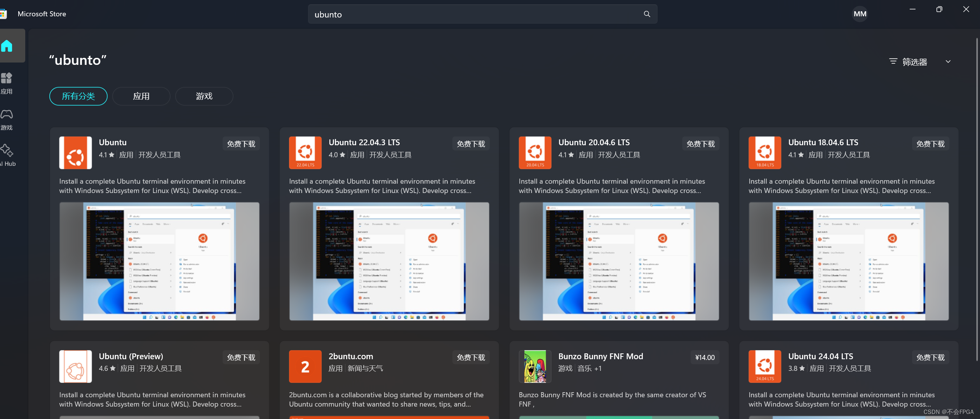
Task: Click the Ubuntu 22.04.3 LTS title
Action: tap(364, 143)
